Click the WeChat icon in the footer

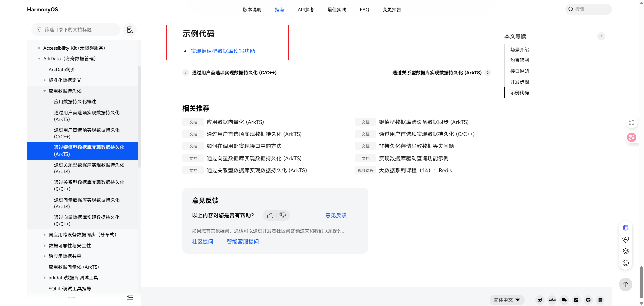[x=564, y=300]
